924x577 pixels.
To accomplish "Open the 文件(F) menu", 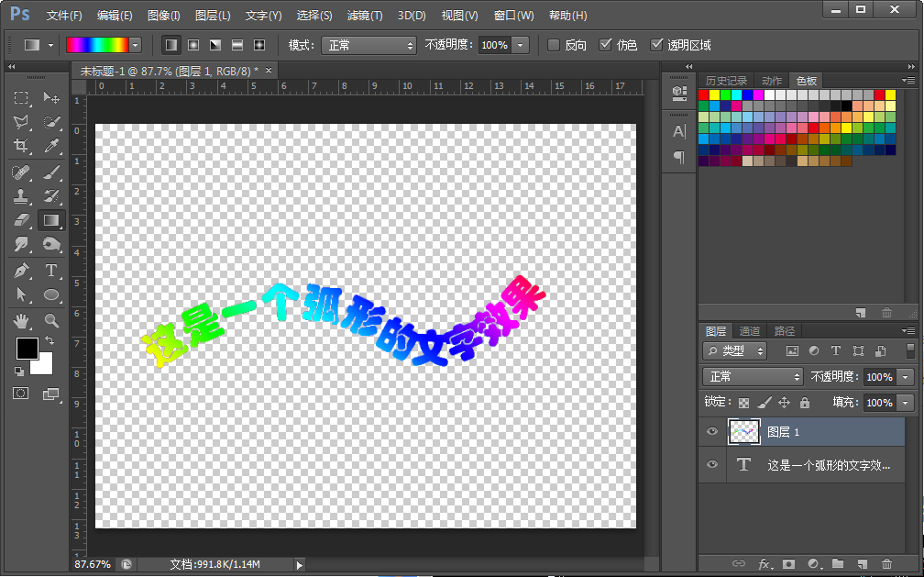I will 64,16.
